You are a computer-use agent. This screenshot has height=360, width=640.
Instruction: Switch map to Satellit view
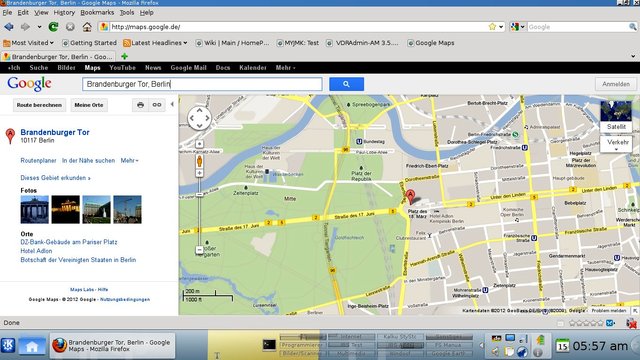point(616,117)
